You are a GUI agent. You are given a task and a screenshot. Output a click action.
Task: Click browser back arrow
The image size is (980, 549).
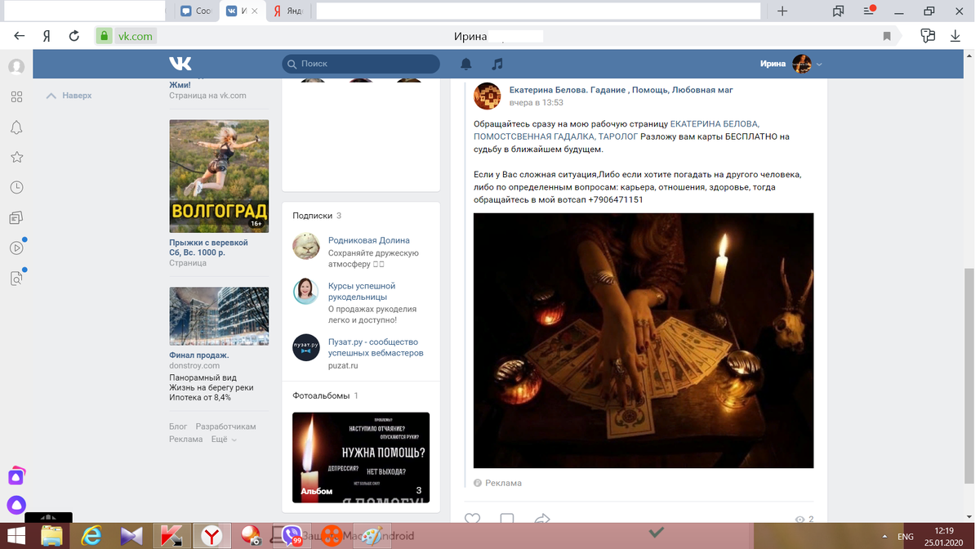19,36
